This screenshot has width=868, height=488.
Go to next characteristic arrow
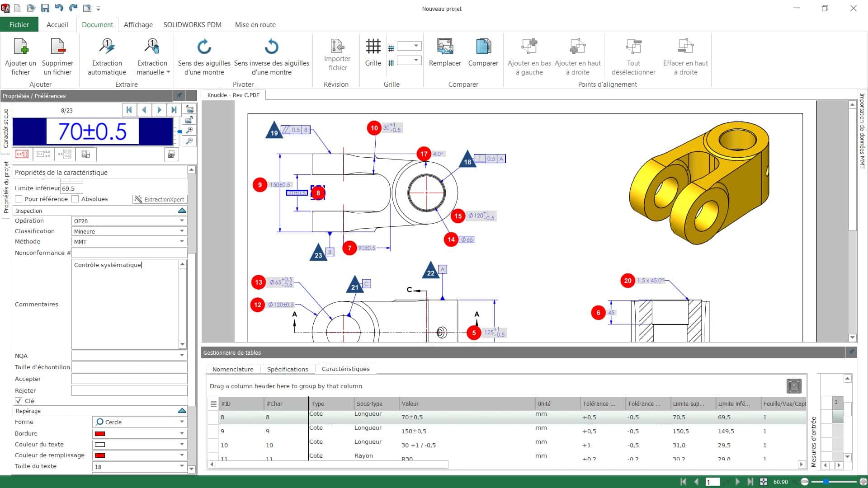pos(159,110)
